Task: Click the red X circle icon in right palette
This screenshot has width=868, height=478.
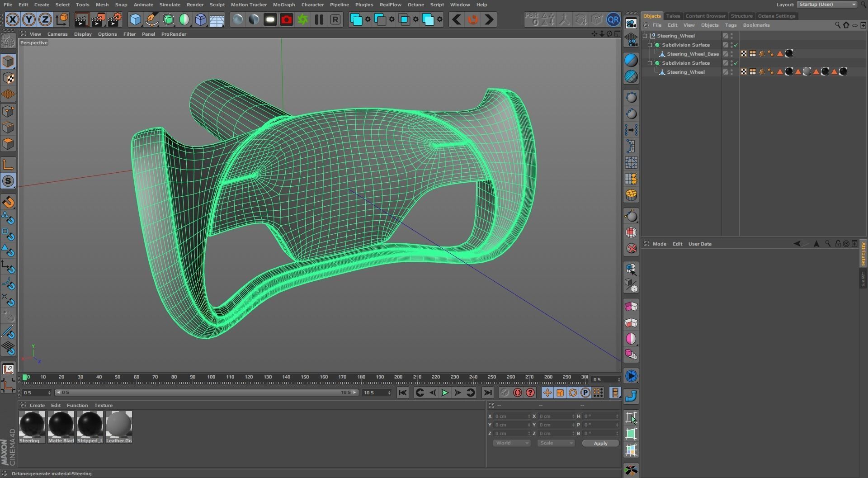Action: [x=631, y=249]
